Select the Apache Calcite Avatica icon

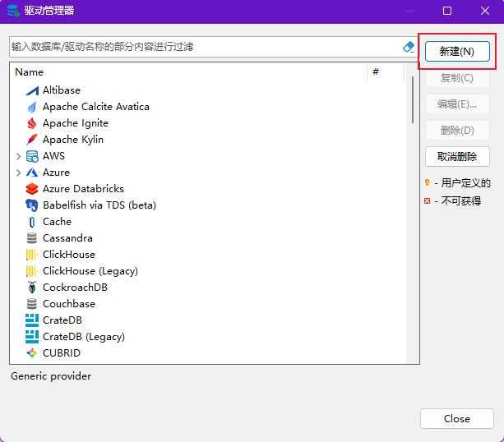pyautogui.click(x=32, y=107)
